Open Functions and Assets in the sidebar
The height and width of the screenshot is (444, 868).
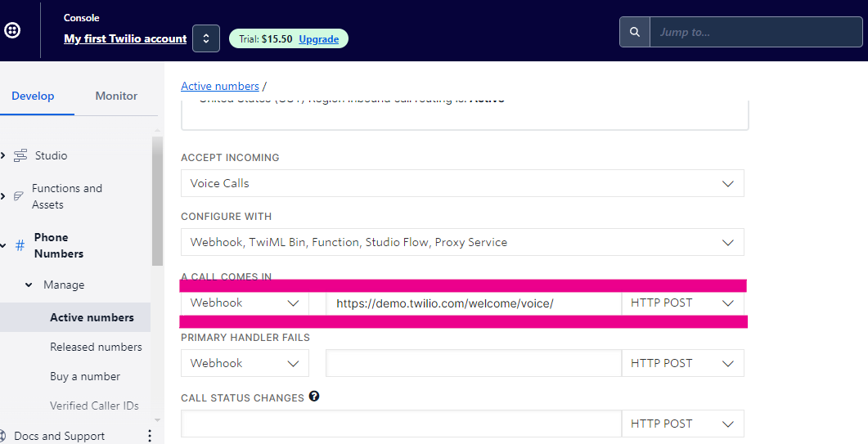coord(67,196)
